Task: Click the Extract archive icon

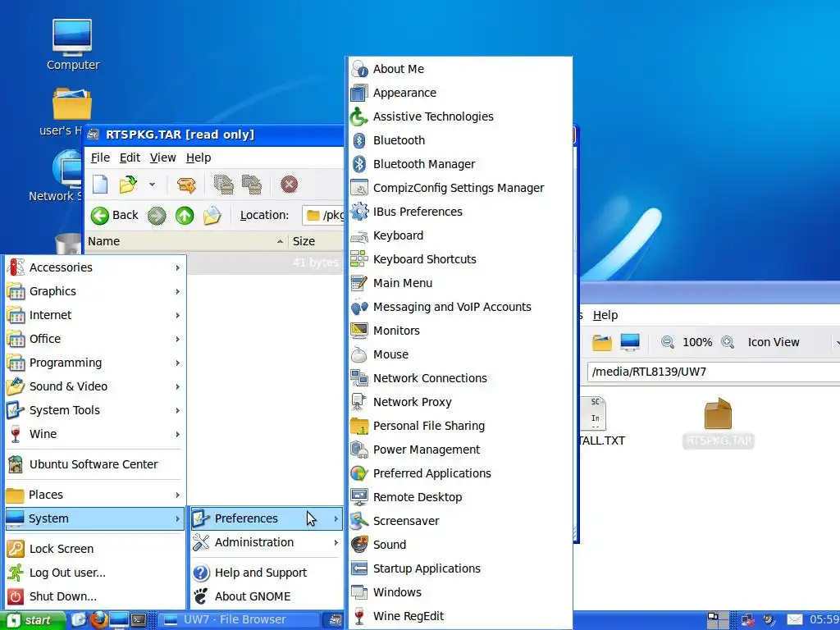Action: tap(186, 185)
